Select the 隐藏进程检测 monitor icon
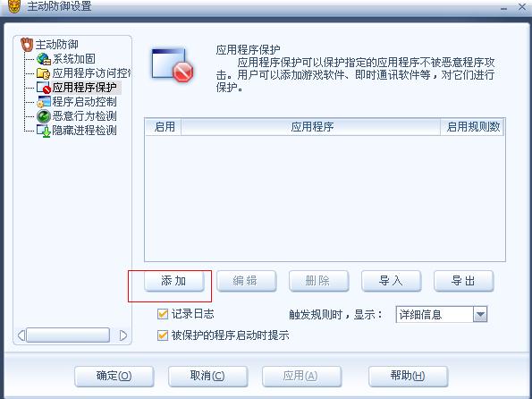 [x=44, y=131]
